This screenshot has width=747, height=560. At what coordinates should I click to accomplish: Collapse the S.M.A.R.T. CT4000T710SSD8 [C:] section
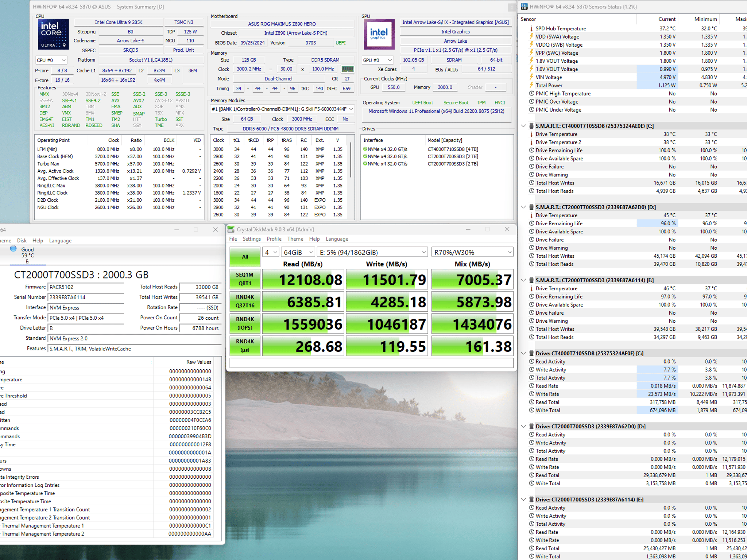pyautogui.click(x=523, y=126)
